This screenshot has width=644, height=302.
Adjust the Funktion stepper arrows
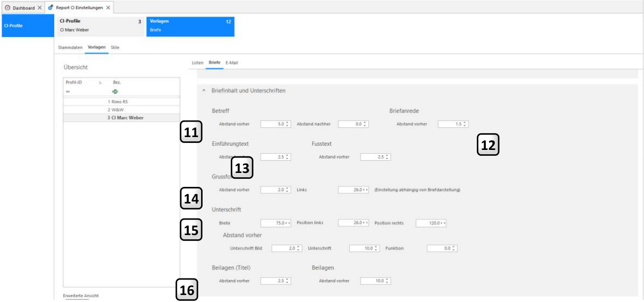point(454,248)
